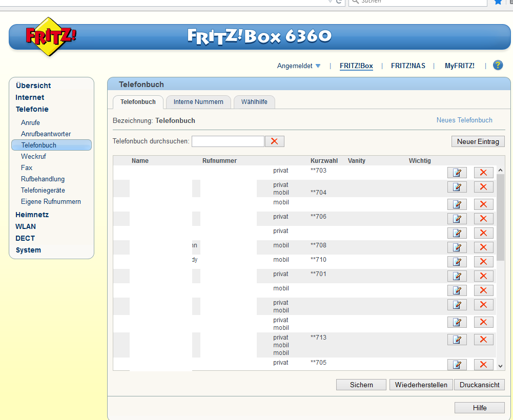
Task: Open MyFRITZ! in top navigation
Action: click(x=459, y=66)
